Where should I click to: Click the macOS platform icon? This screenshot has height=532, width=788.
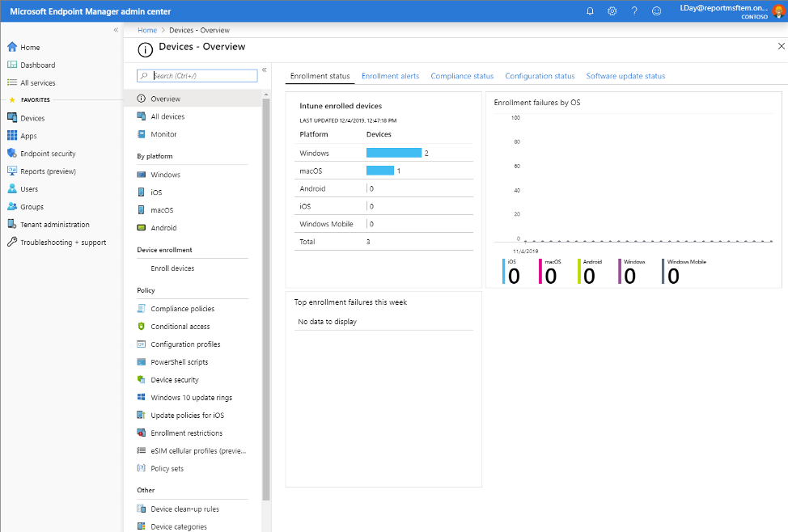coord(142,210)
